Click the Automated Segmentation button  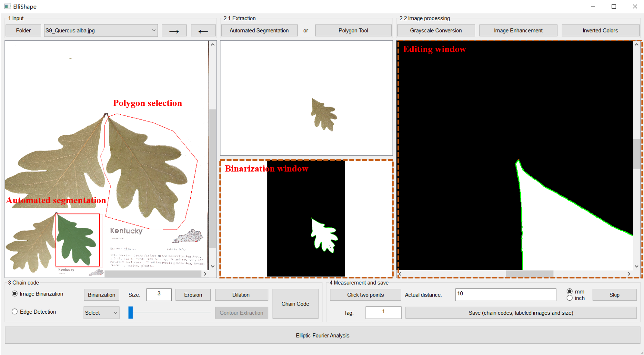[x=259, y=31]
